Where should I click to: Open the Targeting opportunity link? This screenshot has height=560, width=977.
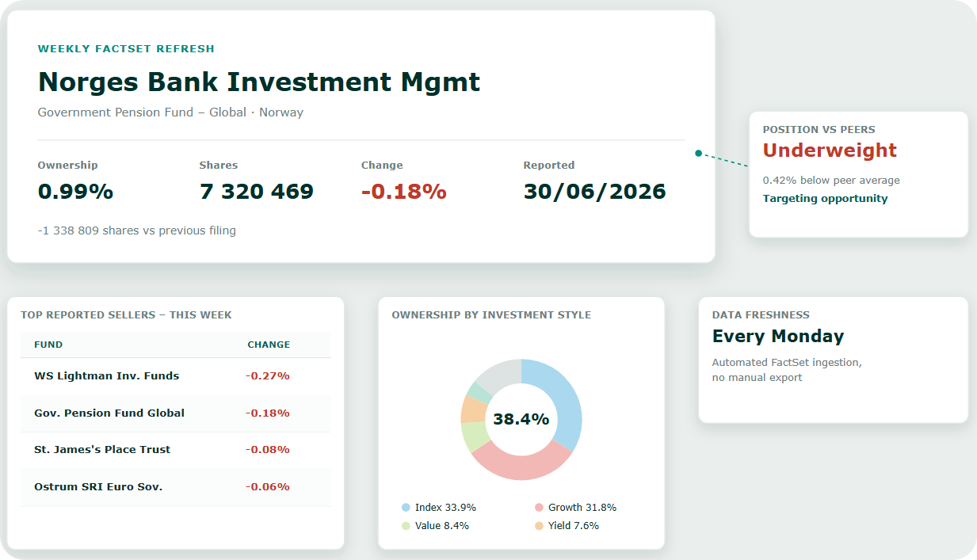pyautogui.click(x=825, y=199)
